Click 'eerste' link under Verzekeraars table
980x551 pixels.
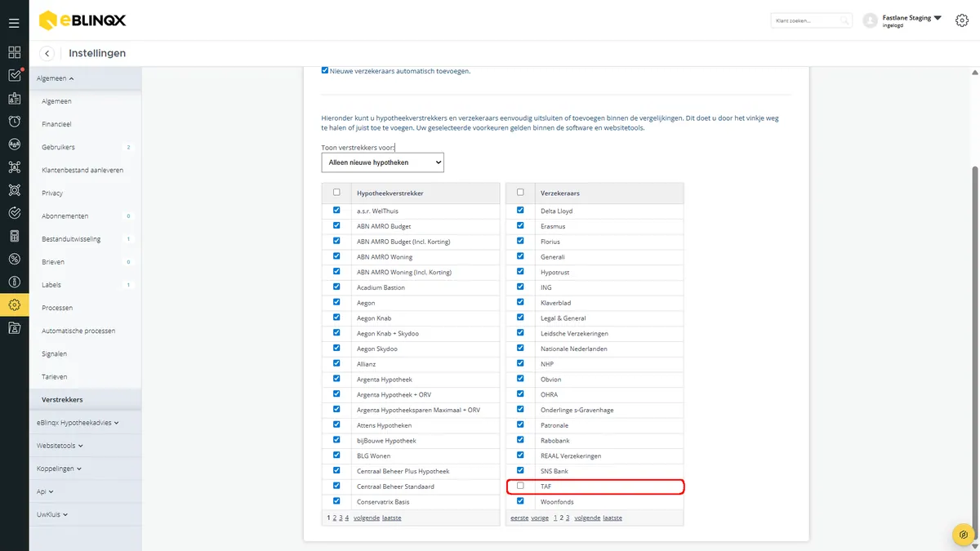tap(519, 518)
